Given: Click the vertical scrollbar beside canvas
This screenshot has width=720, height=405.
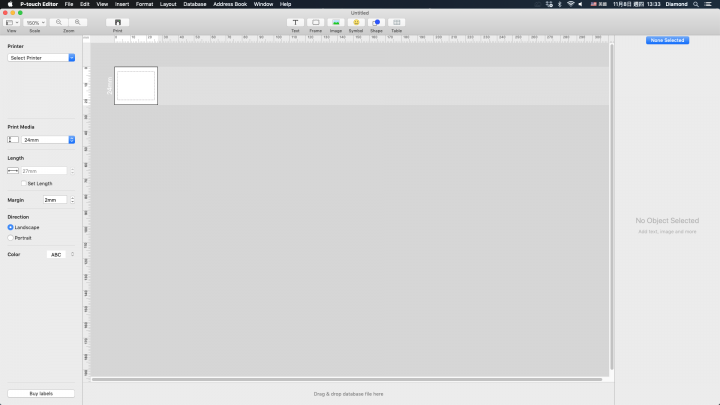Looking at the screenshot, I should coord(611,207).
